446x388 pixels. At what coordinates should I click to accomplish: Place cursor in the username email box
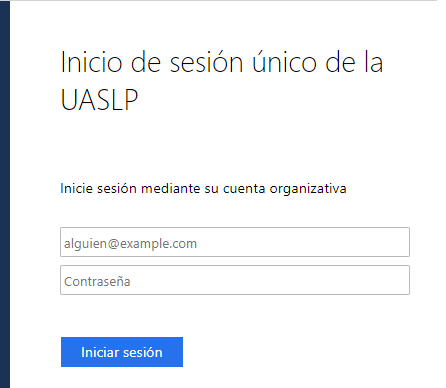point(235,242)
